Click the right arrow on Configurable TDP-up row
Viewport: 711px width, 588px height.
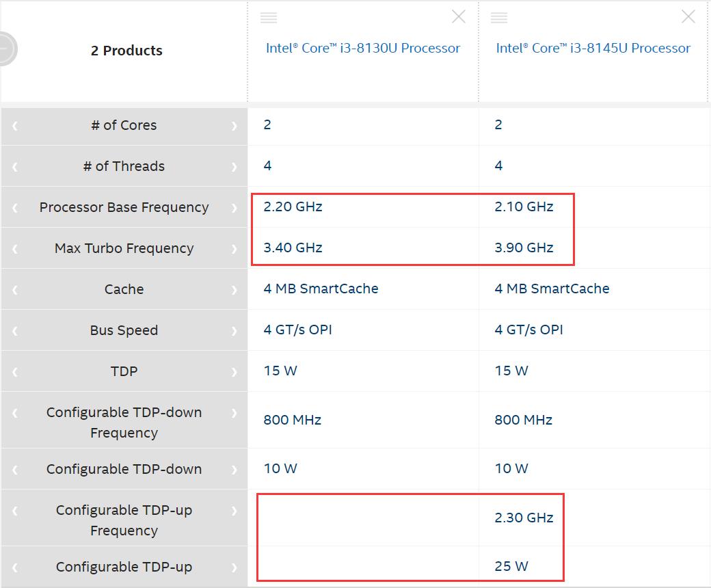[x=234, y=567]
